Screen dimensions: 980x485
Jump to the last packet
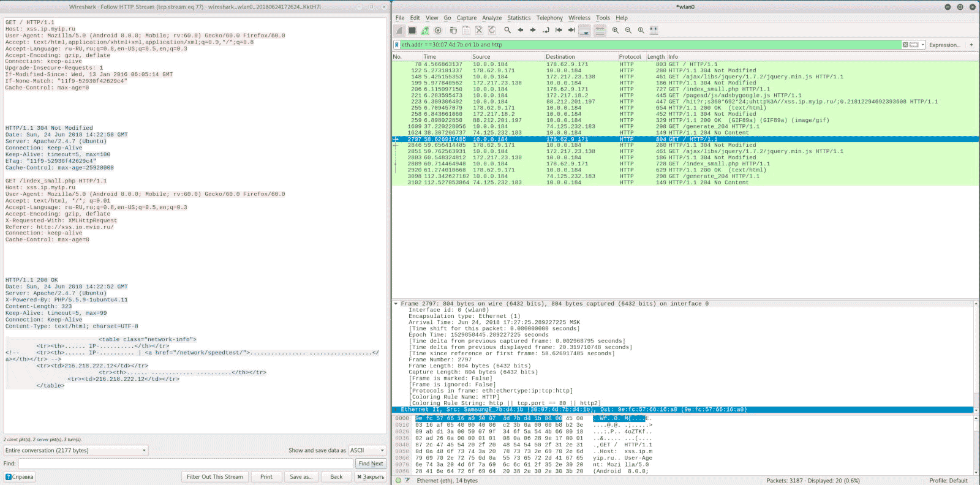[571, 30]
